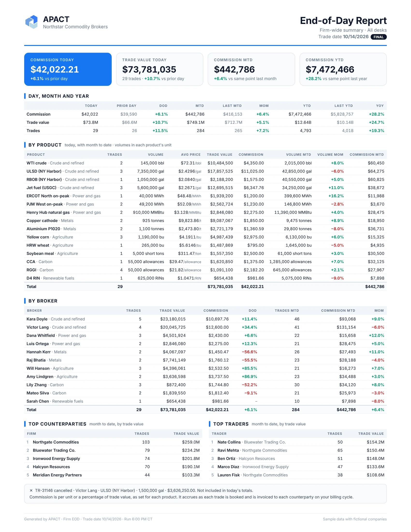
Task: Click the FINAL status badge
Action: 378,37
